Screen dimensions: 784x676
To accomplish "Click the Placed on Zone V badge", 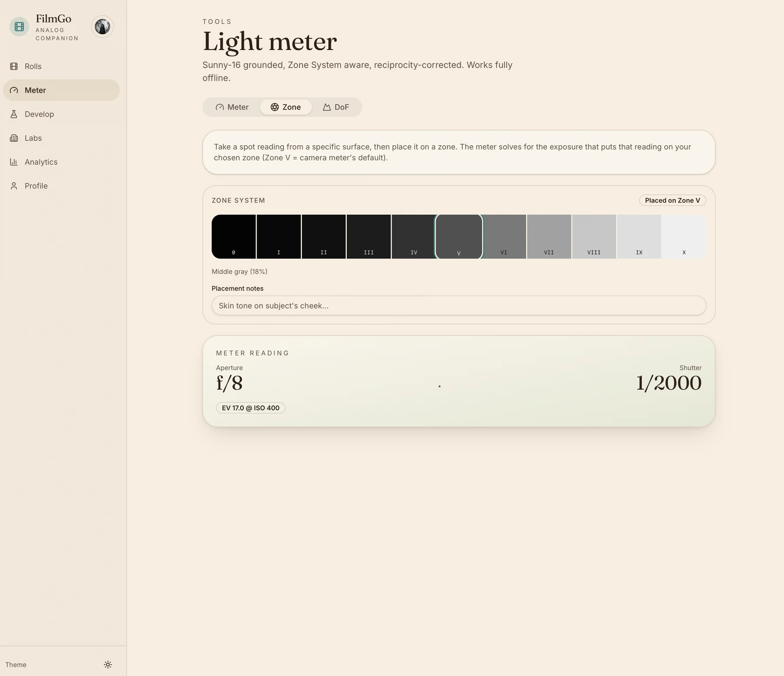I will (x=672, y=200).
